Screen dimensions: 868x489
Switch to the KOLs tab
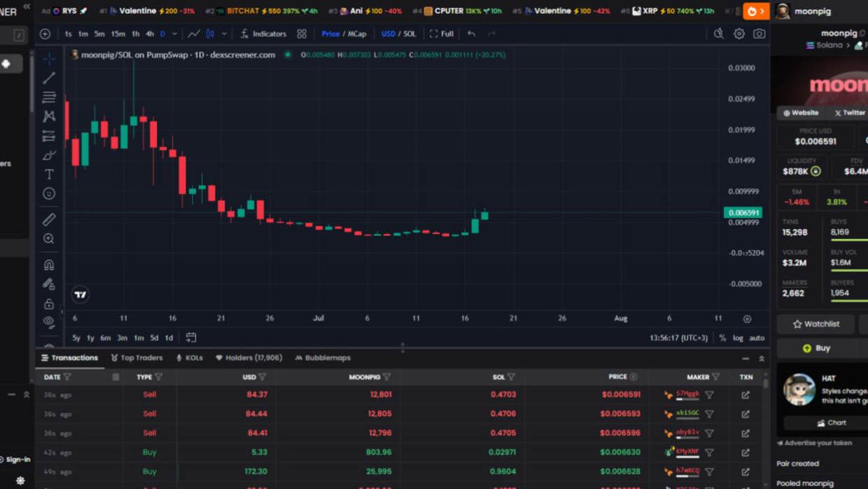(x=189, y=358)
